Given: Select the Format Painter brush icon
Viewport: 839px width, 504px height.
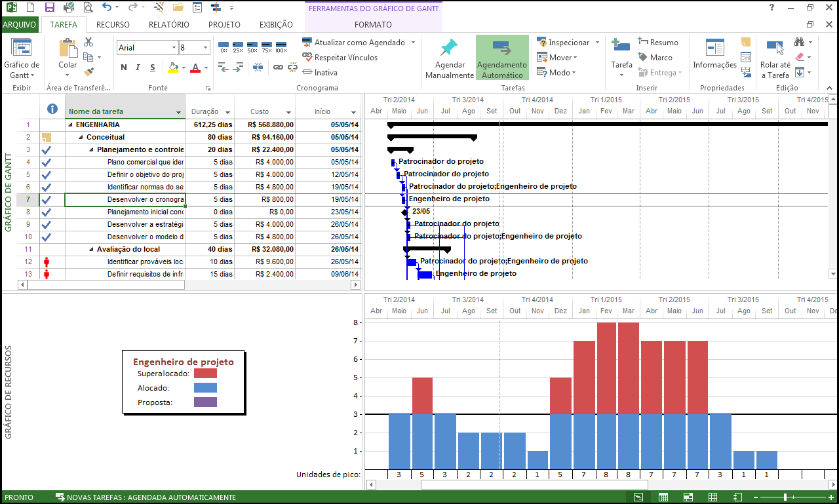Looking at the screenshot, I should [88, 72].
